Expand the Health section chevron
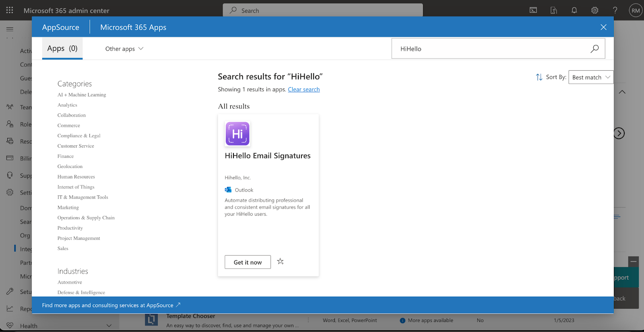 click(x=109, y=326)
